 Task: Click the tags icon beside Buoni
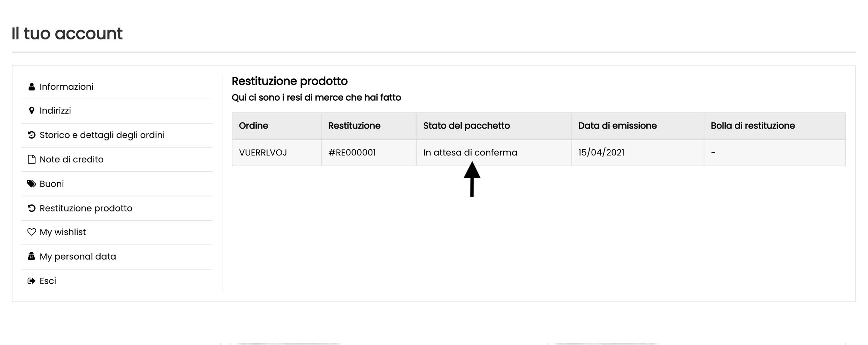tap(31, 184)
